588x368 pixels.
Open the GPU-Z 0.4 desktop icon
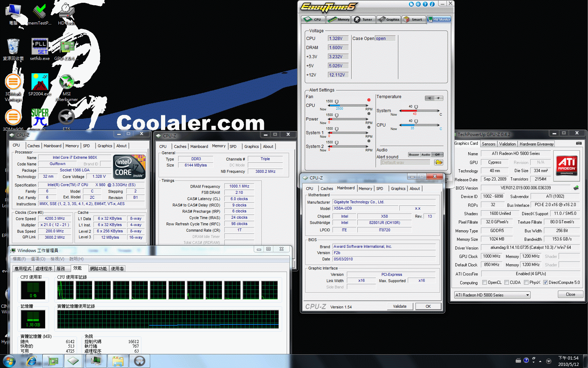pos(66,50)
